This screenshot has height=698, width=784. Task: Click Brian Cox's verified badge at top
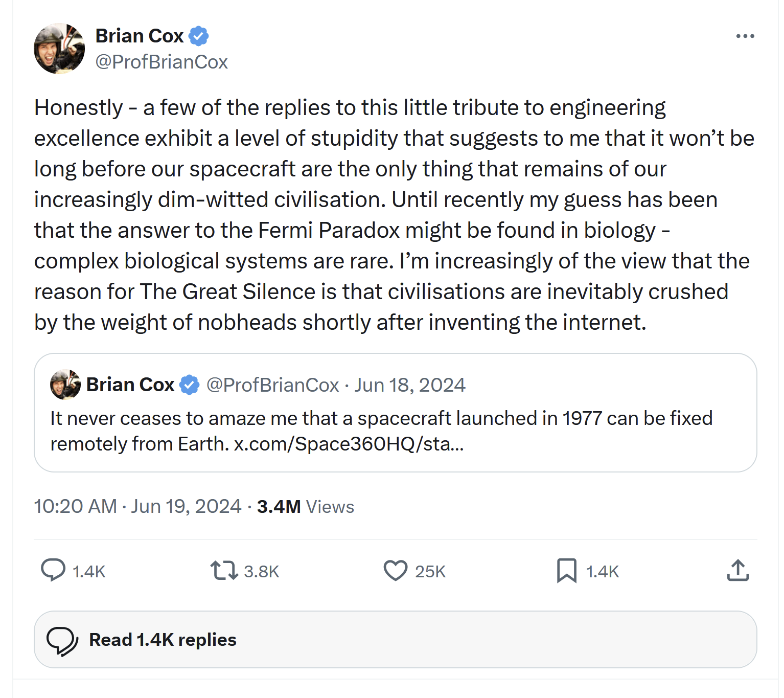(x=199, y=36)
